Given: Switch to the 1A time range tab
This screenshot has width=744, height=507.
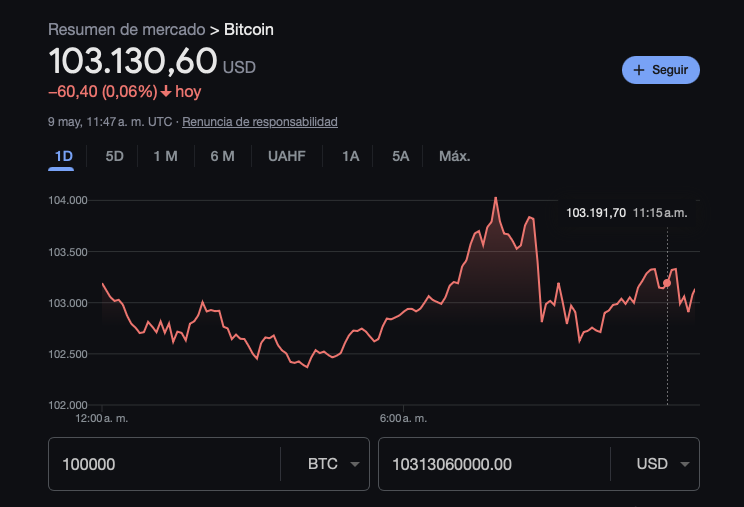Looking at the screenshot, I should (x=351, y=156).
